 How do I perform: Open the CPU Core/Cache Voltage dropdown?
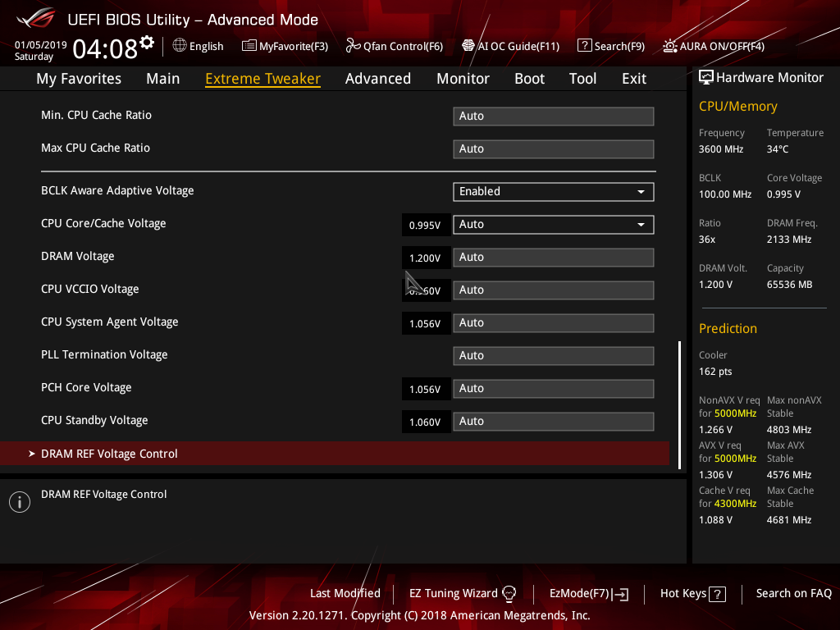pos(553,224)
